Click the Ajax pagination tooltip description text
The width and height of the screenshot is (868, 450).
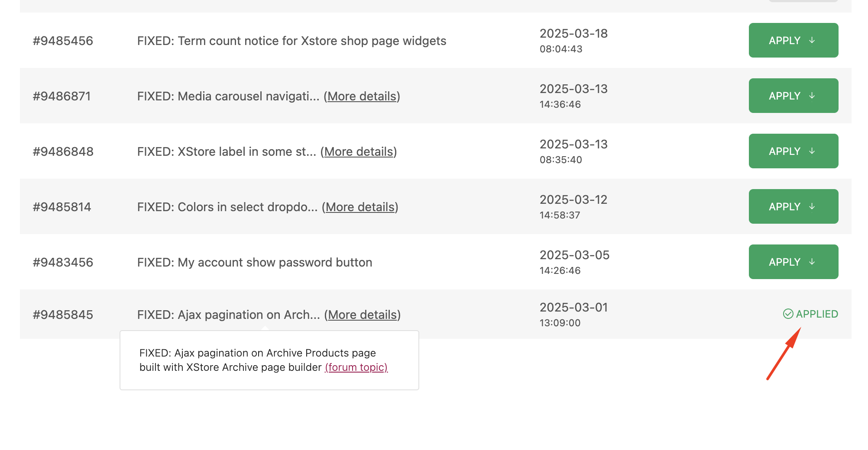[258, 360]
